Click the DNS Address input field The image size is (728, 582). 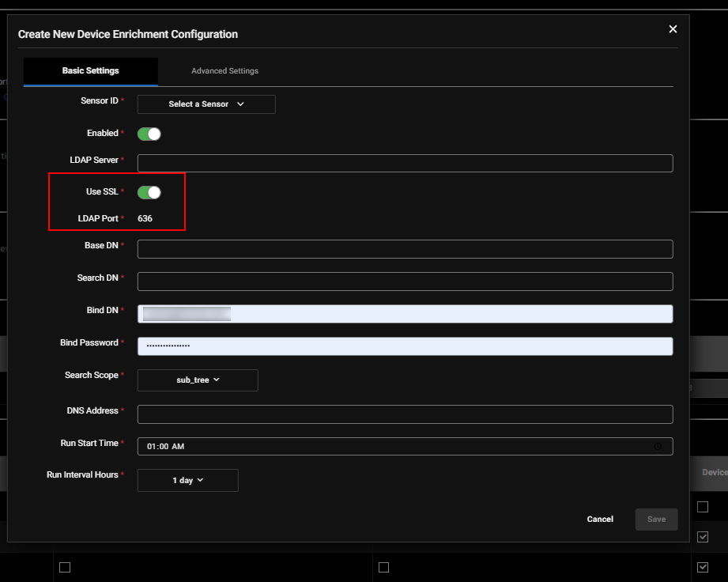(405, 414)
